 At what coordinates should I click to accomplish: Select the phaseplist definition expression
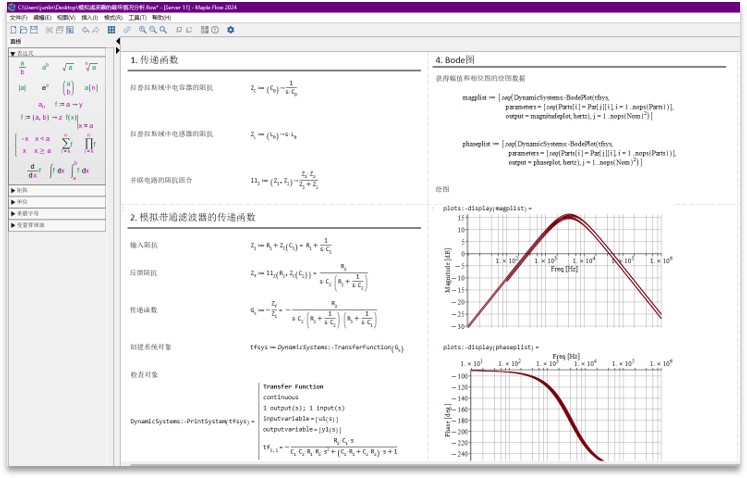[569, 153]
